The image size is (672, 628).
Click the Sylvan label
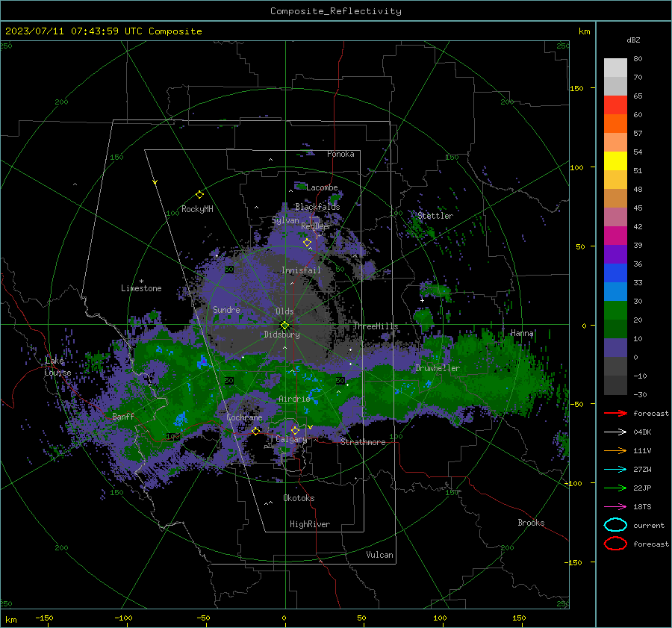pyautogui.click(x=285, y=220)
